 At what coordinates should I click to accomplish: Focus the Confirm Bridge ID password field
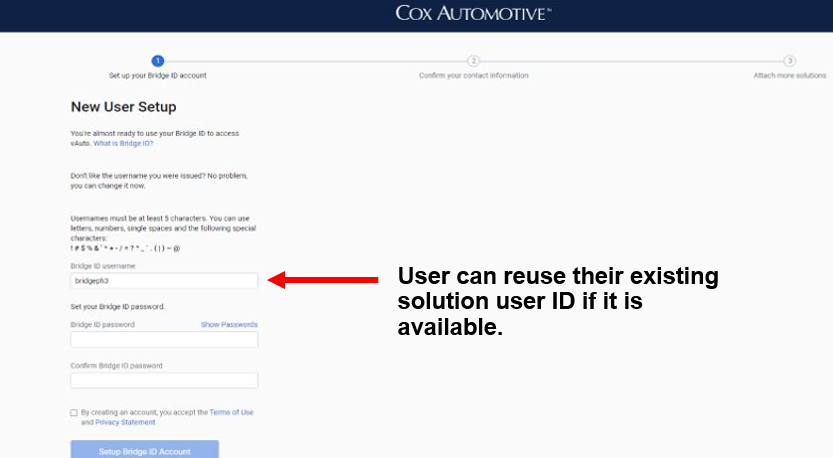pyautogui.click(x=164, y=380)
